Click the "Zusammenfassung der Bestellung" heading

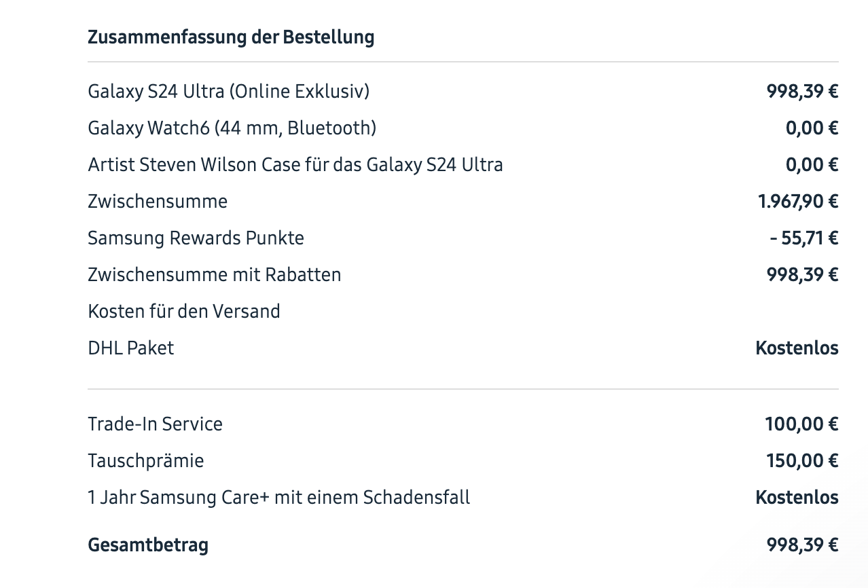pyautogui.click(x=231, y=37)
